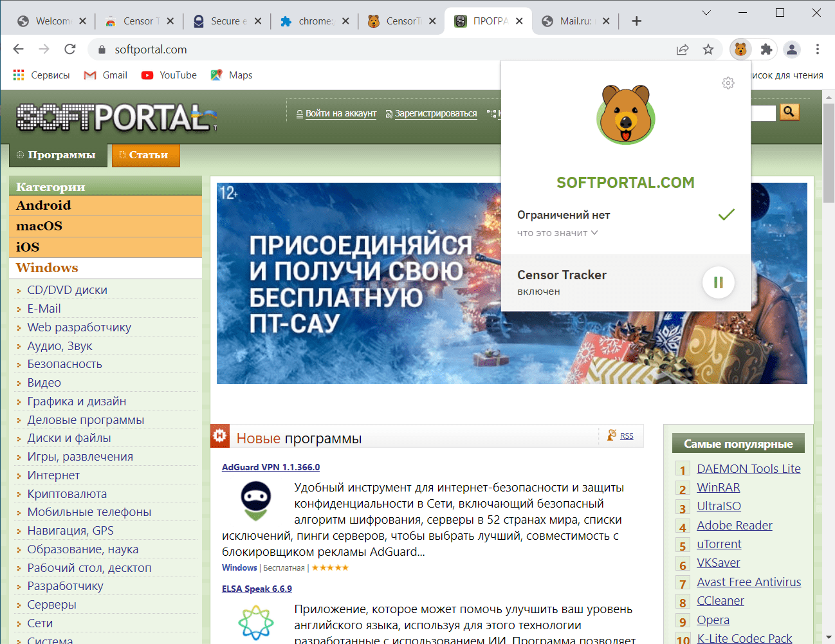Click the forward navigation arrow
Image resolution: width=835 pixels, height=644 pixels.
(44, 50)
